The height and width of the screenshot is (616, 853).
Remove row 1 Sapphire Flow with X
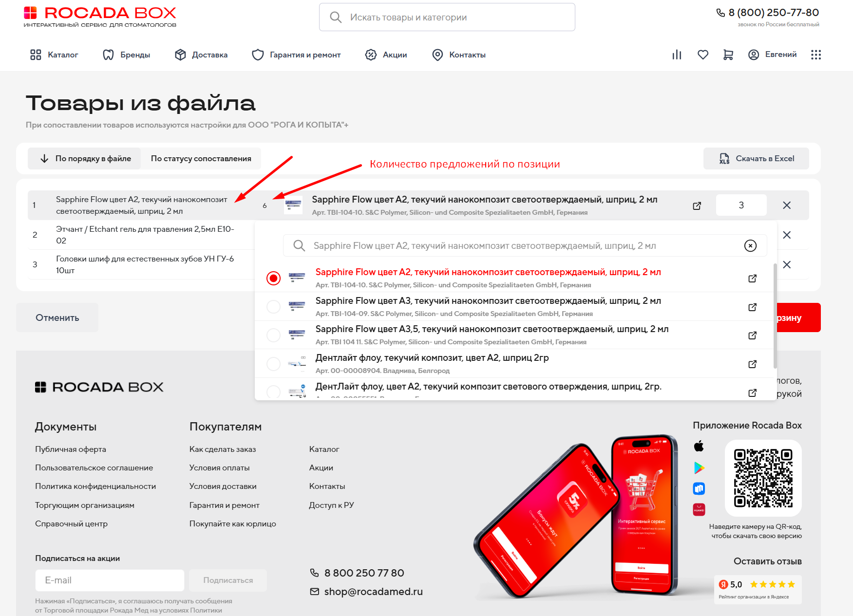(x=786, y=205)
